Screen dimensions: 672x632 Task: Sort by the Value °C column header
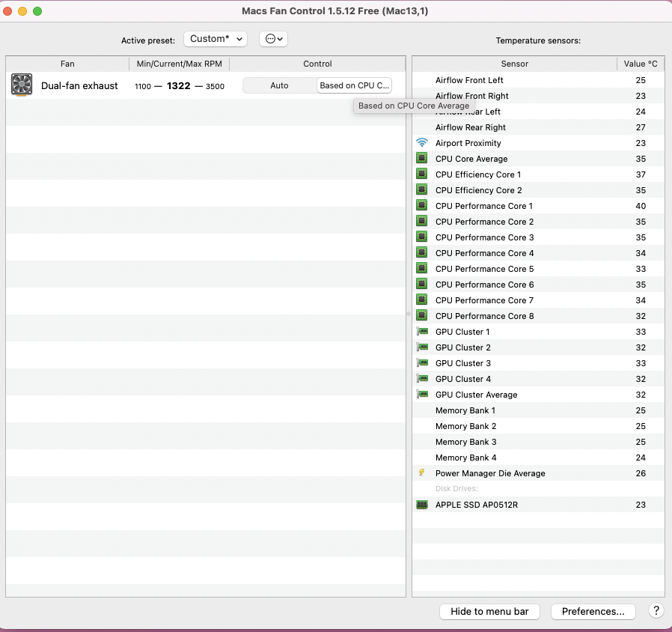(641, 64)
